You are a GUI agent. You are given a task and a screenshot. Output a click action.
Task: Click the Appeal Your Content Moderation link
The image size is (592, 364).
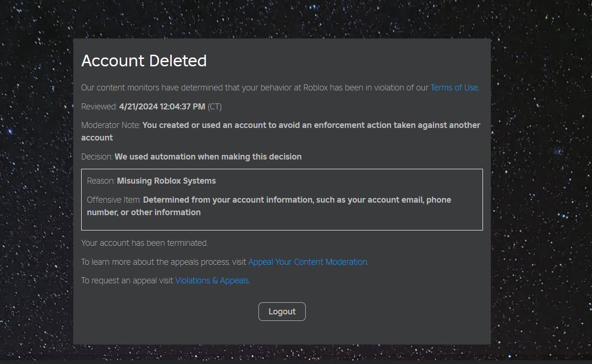[307, 262]
